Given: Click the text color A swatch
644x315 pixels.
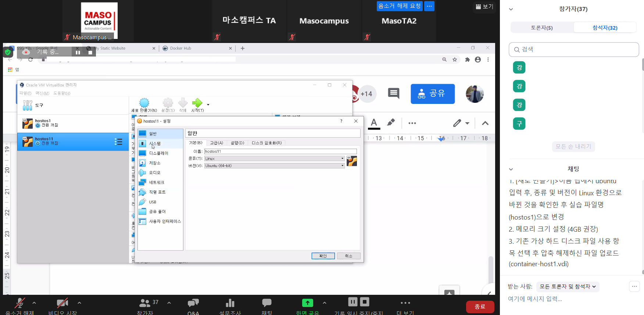Looking at the screenshot, I should coord(374,123).
